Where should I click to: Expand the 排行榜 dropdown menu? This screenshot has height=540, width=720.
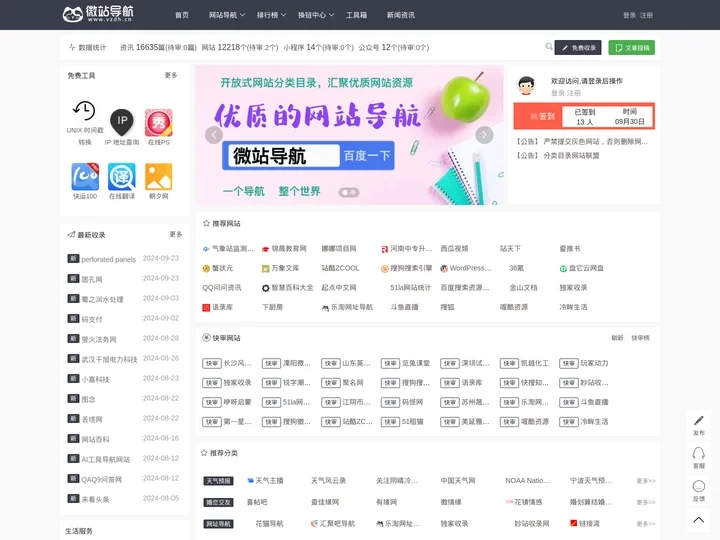point(271,15)
